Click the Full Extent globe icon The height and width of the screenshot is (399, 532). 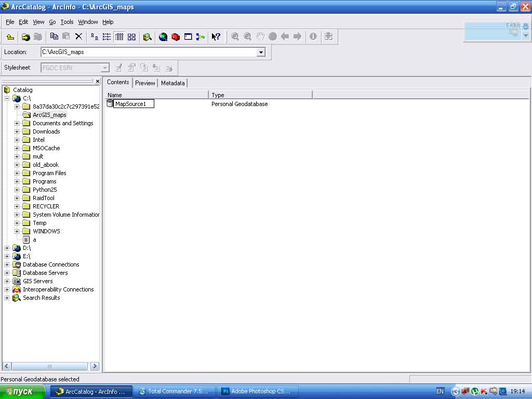(x=272, y=36)
